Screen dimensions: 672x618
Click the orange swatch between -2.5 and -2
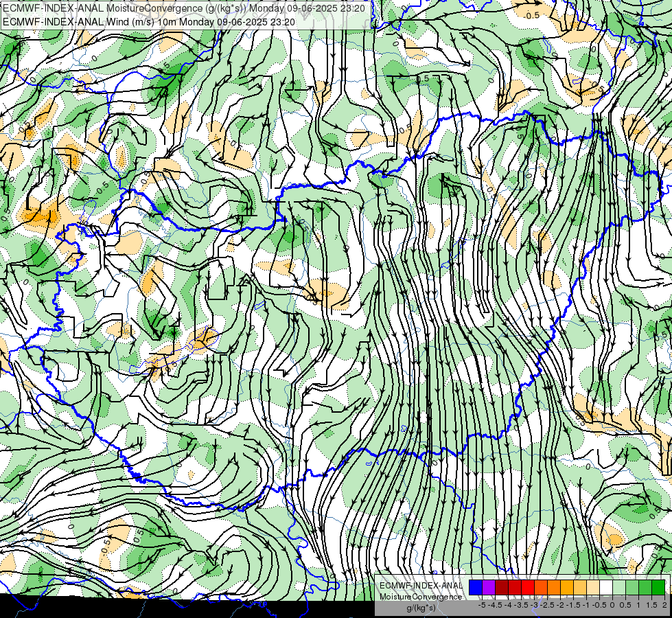tap(554, 588)
